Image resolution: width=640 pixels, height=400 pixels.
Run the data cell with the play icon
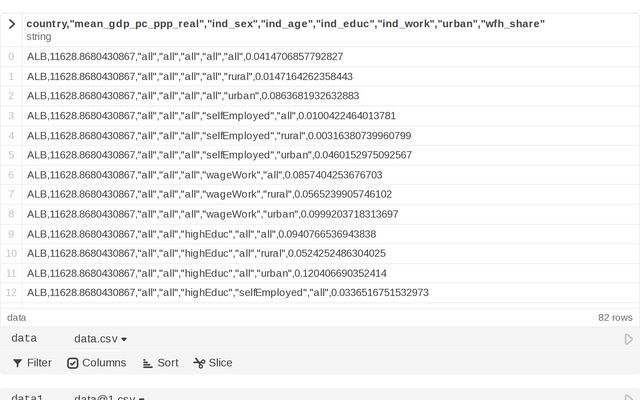[628, 339]
